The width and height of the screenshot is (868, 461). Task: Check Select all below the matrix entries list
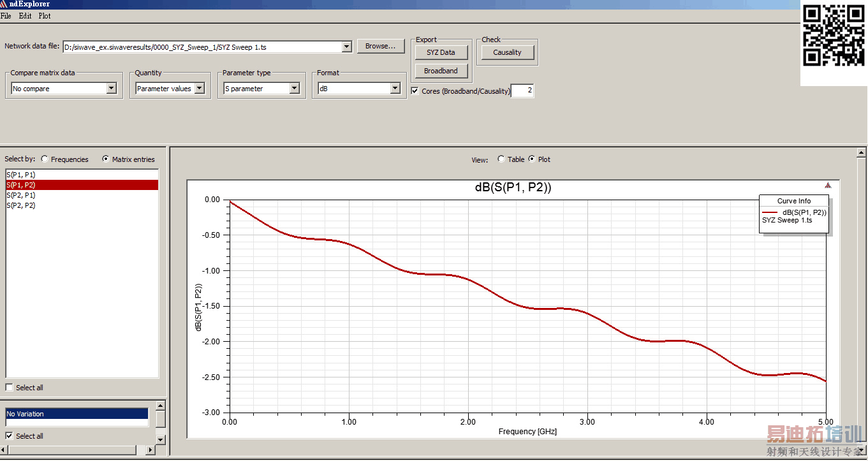(10, 388)
